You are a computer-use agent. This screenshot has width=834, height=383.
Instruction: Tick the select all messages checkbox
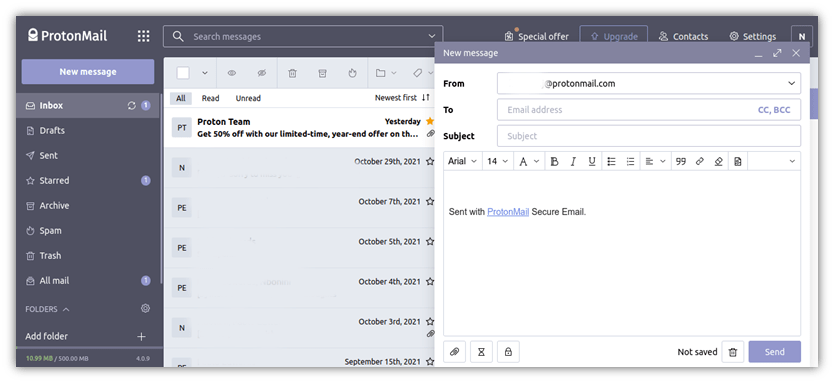tap(183, 73)
